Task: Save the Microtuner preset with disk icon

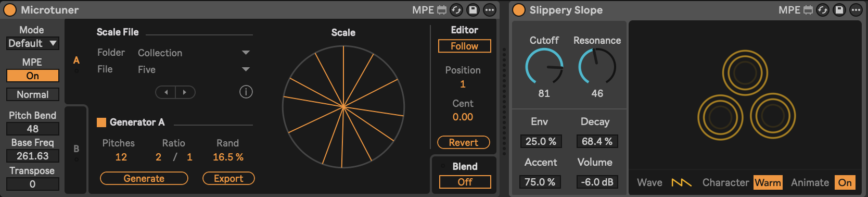Action: (473, 10)
